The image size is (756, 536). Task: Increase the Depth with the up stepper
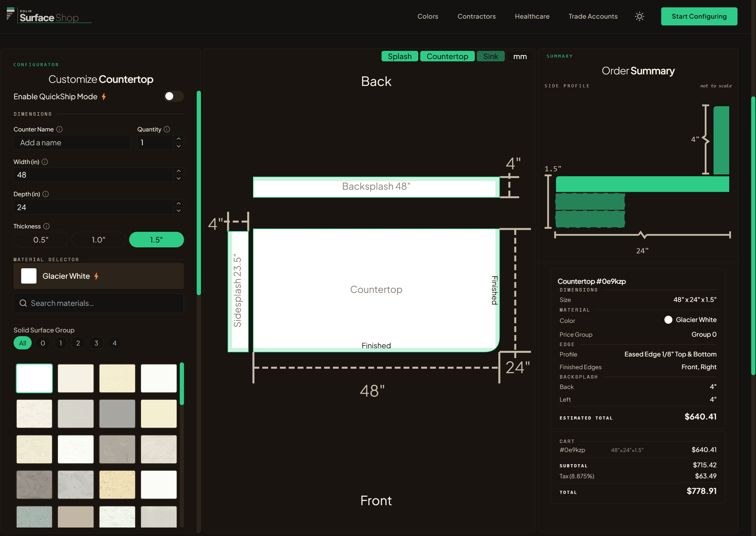coord(179,203)
